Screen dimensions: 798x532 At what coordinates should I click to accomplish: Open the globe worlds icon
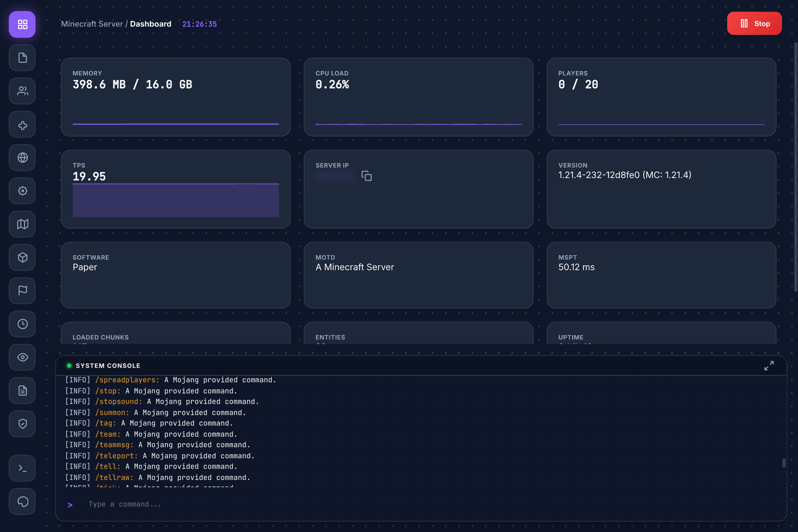pos(22,157)
